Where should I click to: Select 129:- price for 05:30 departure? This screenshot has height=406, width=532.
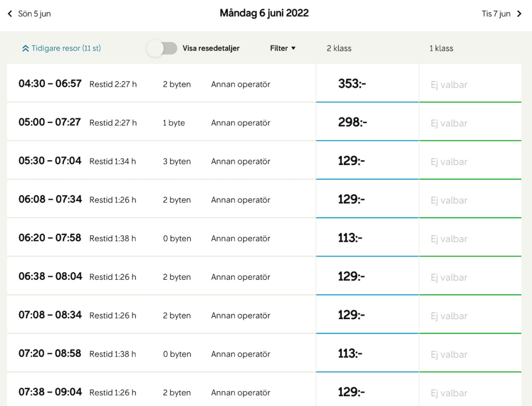coord(367,161)
